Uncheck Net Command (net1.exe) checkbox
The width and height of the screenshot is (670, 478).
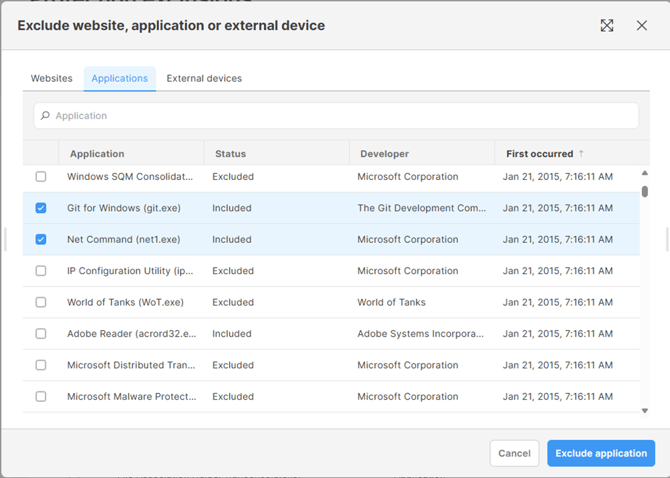point(41,240)
